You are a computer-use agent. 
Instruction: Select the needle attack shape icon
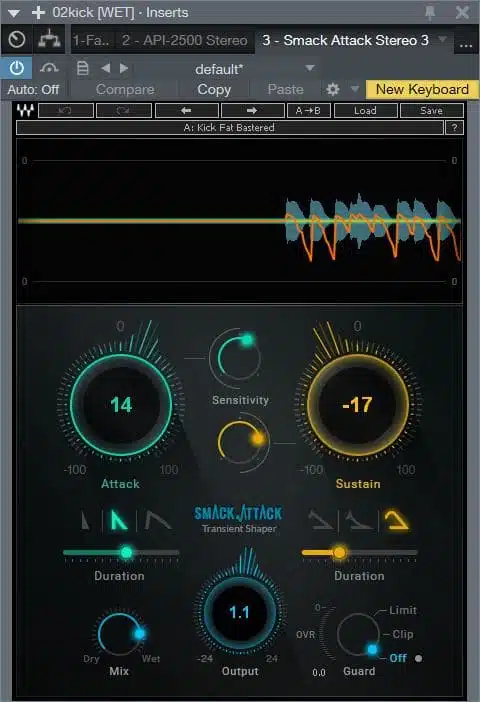(86, 521)
